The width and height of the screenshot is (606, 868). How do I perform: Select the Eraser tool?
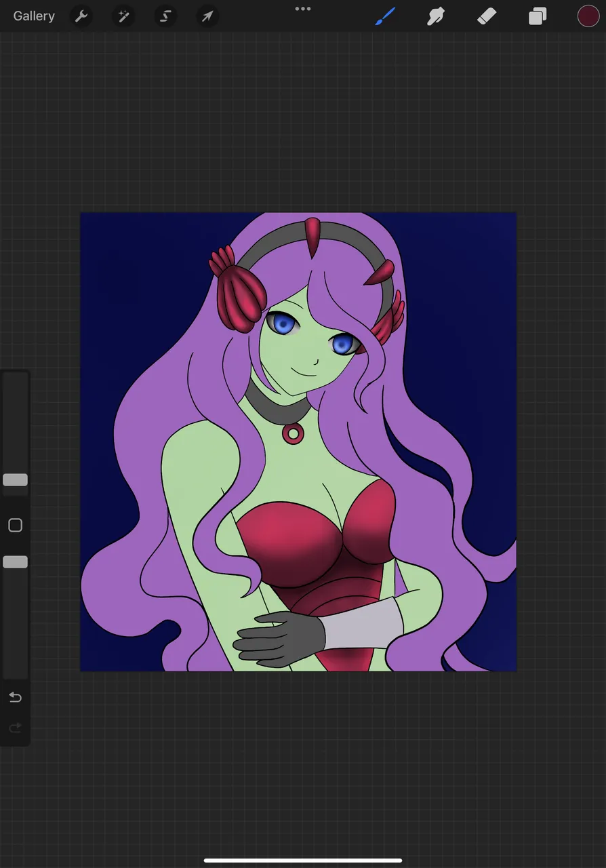coord(487,16)
